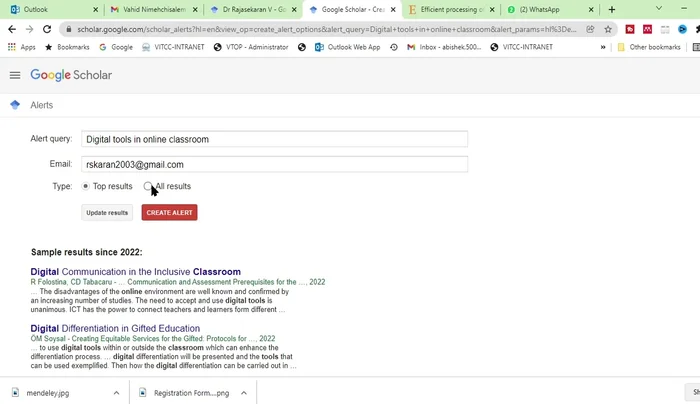
Task: Click the share page icon in address bar
Action: coord(591,29)
